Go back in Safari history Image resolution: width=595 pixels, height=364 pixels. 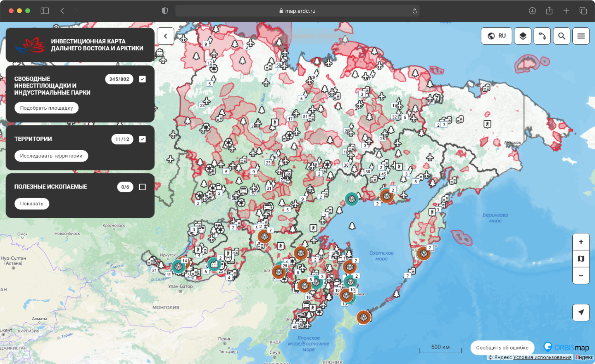62,11
